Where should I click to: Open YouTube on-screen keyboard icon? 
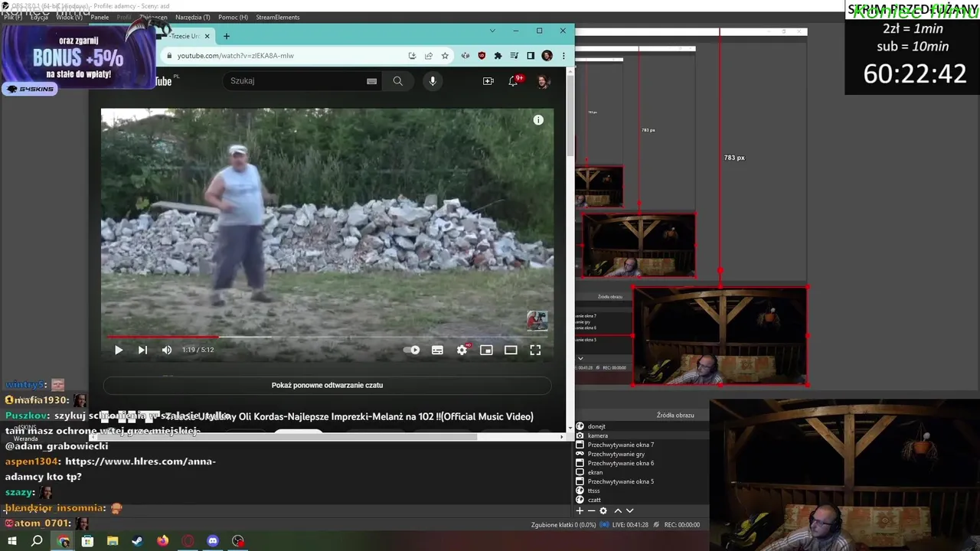click(372, 81)
